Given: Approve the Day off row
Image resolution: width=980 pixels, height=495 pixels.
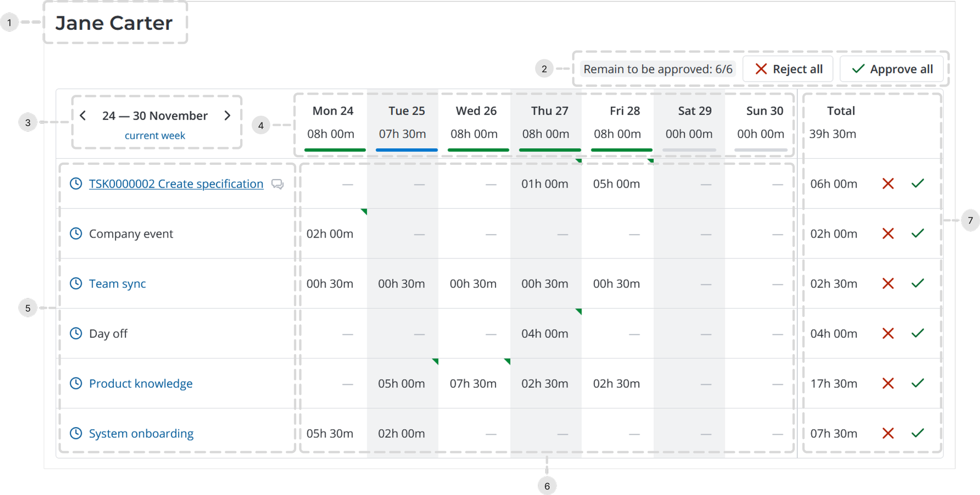Looking at the screenshot, I should pos(918,333).
